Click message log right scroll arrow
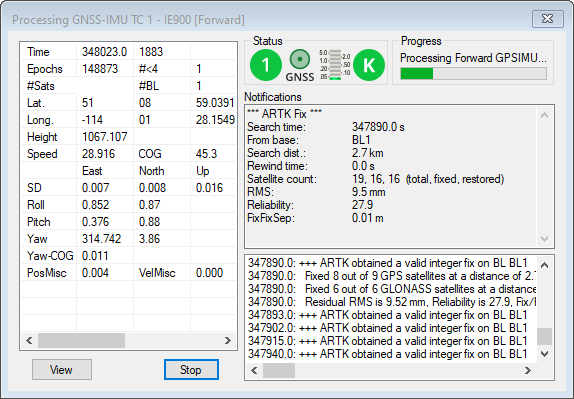This screenshot has height=399, width=574. pos(528,370)
